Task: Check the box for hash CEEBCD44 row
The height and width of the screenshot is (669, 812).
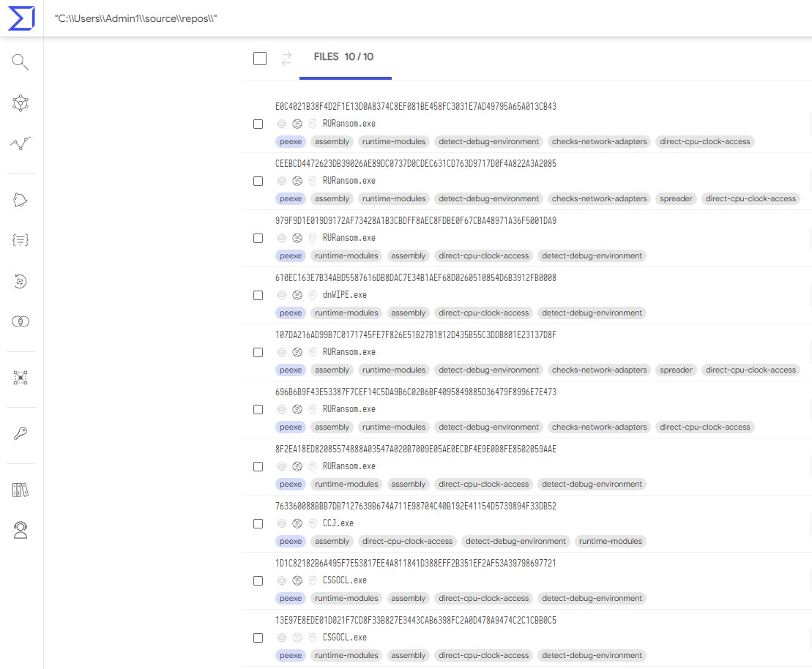Action: (x=258, y=182)
